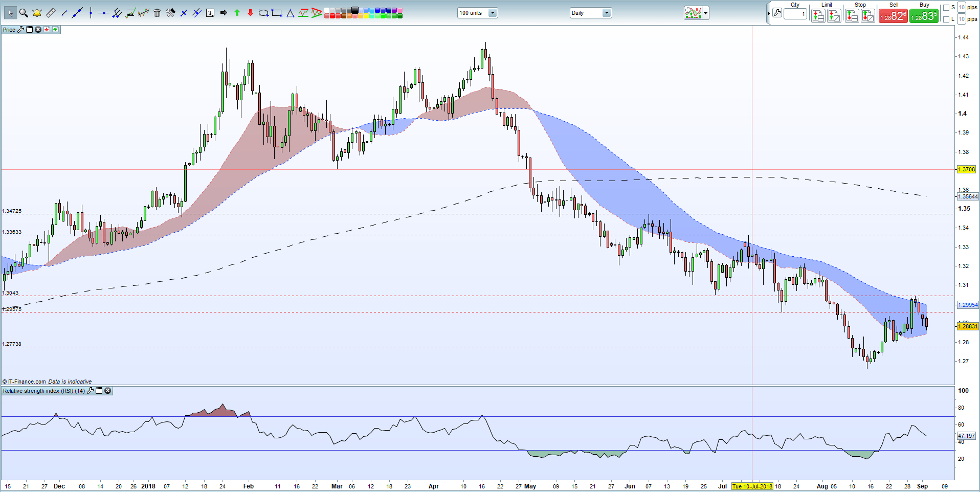Click the 47.197 RSI value label
Viewport: 980px width, 492px height.
(966, 436)
